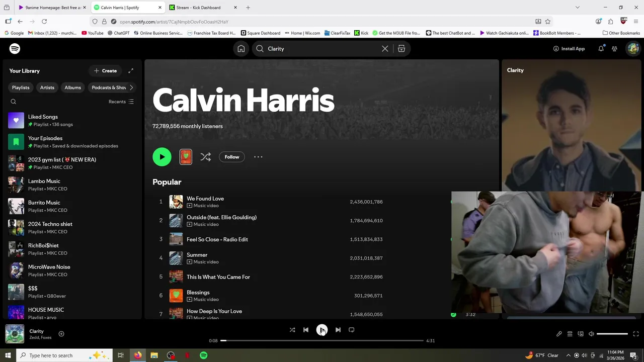Open the $$$ playlist
This screenshot has height=362, width=644.
pos(72,292)
